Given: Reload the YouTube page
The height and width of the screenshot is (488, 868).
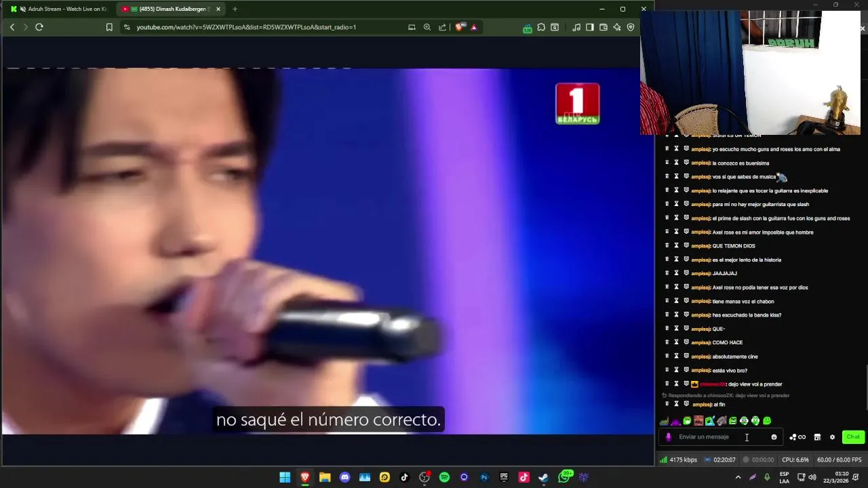Looking at the screenshot, I should click(39, 27).
